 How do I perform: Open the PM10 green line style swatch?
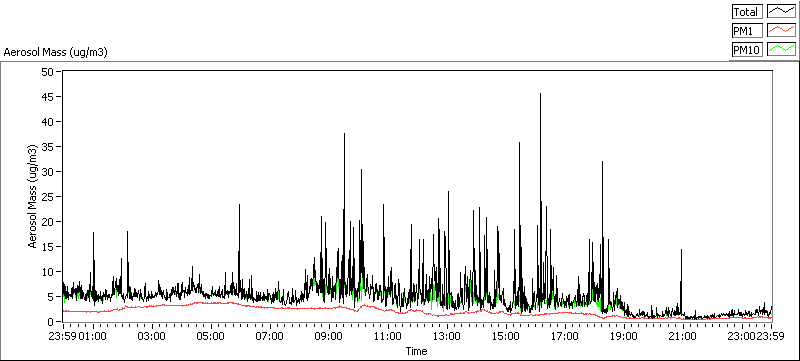(782, 49)
